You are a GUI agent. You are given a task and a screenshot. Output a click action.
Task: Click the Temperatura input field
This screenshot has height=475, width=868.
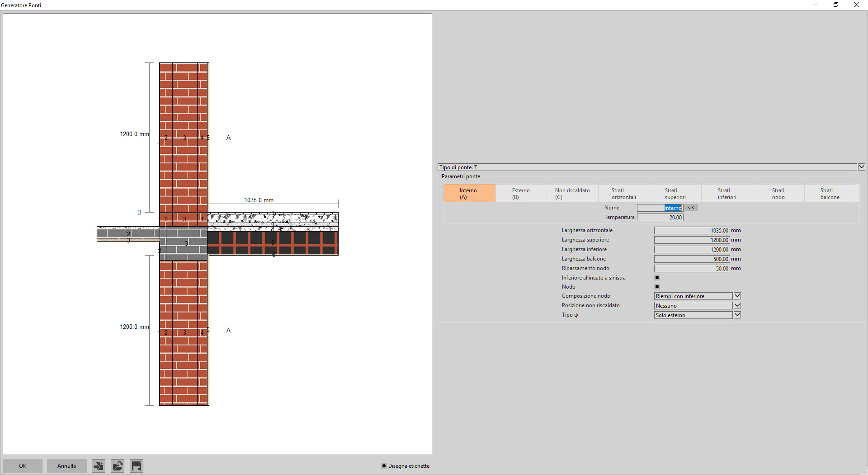click(660, 218)
